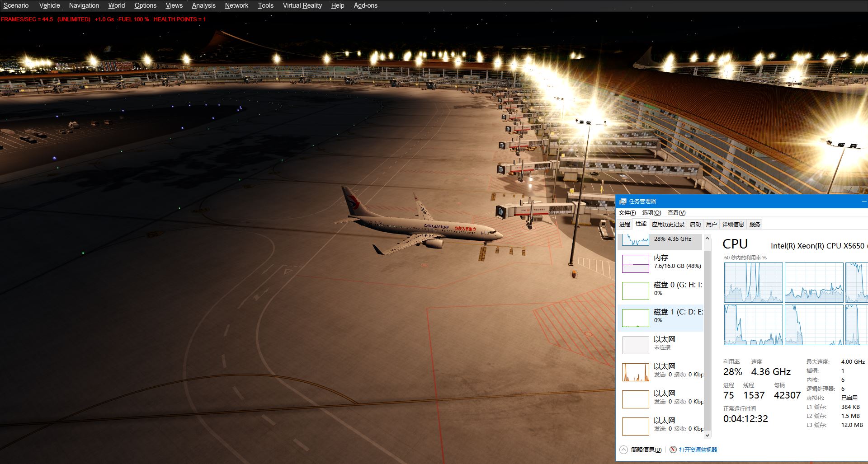
Task: Switch to the 进程 tab
Action: coord(625,224)
